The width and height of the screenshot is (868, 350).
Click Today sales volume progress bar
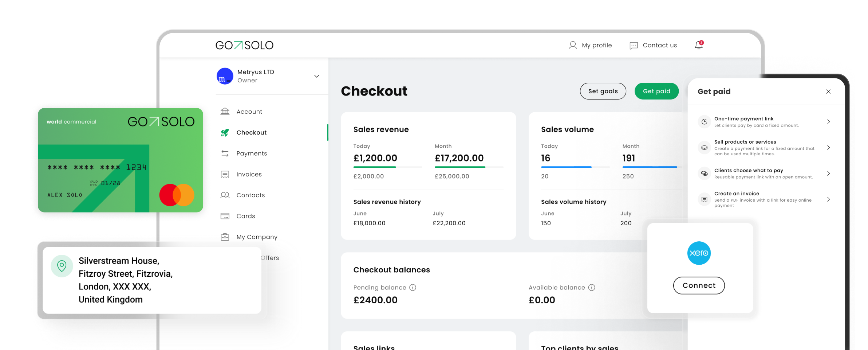pos(575,167)
